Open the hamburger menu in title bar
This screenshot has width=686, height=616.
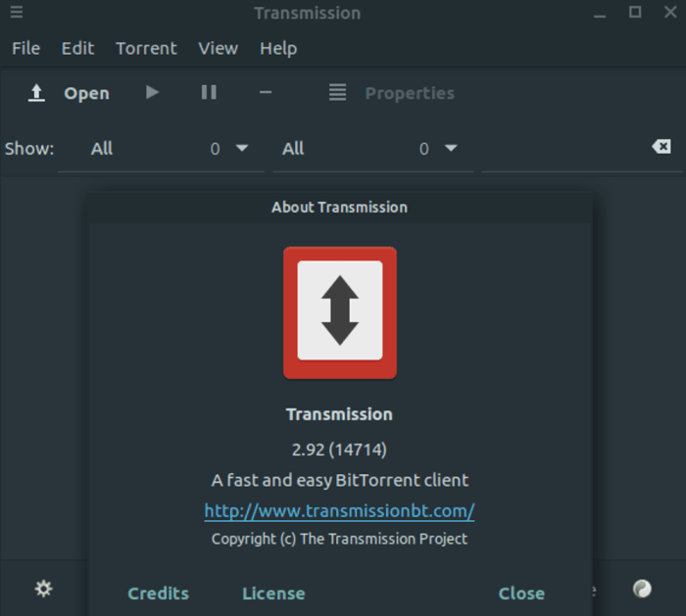[x=17, y=12]
